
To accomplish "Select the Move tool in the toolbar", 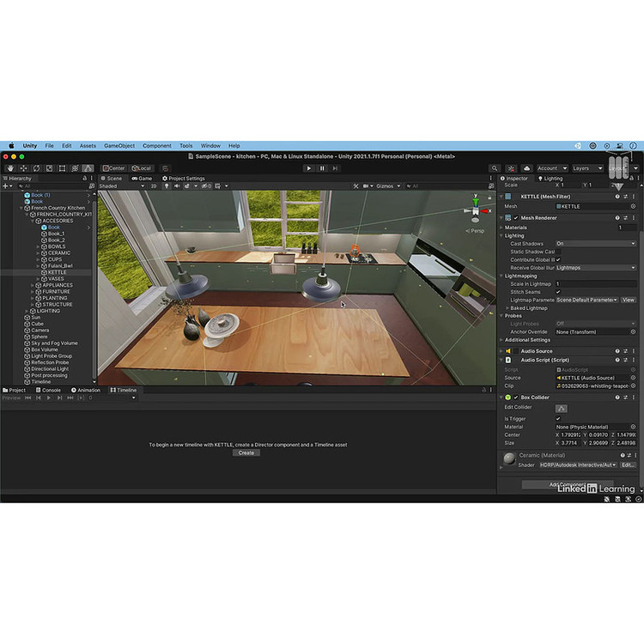I will coord(22,168).
